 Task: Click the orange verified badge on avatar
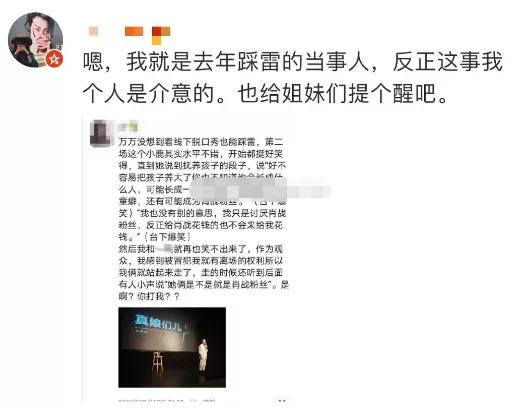pyautogui.click(x=54, y=59)
